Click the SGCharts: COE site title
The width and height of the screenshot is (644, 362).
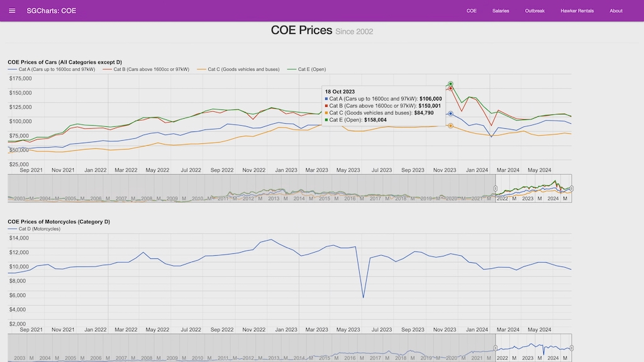(52, 11)
